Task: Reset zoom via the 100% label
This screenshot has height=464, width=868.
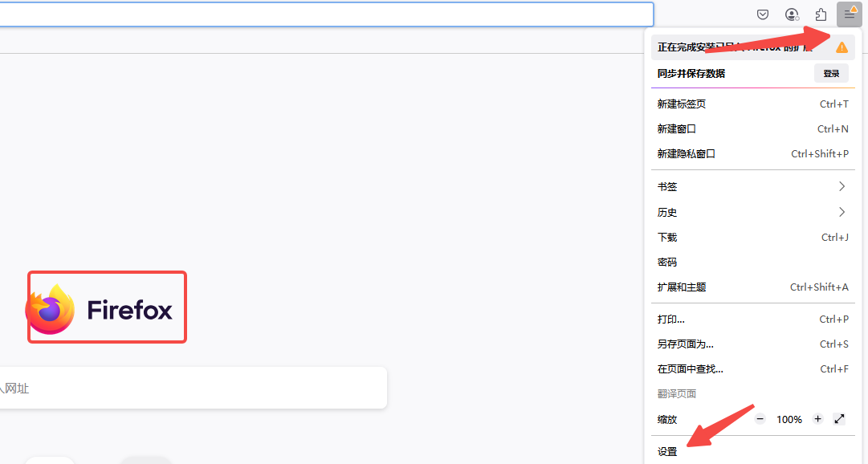Action: pos(789,419)
